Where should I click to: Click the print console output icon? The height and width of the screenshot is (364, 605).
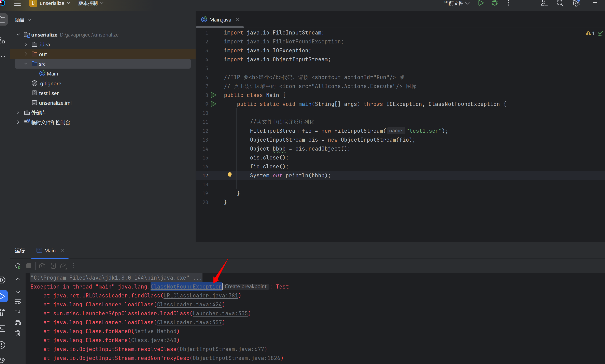[18, 323]
